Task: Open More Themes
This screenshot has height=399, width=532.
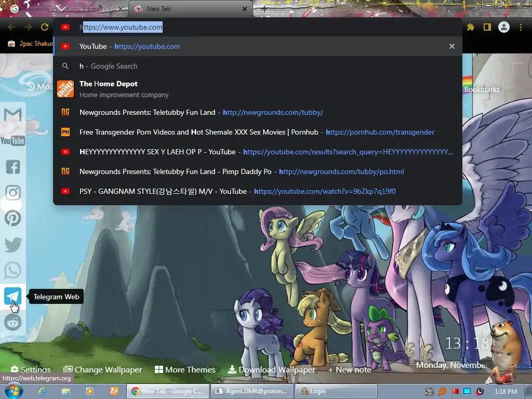Action: tap(185, 369)
